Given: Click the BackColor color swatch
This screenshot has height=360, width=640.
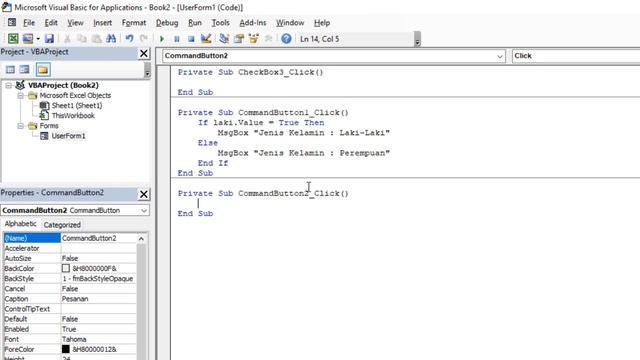Looking at the screenshot, I should 66,269.
